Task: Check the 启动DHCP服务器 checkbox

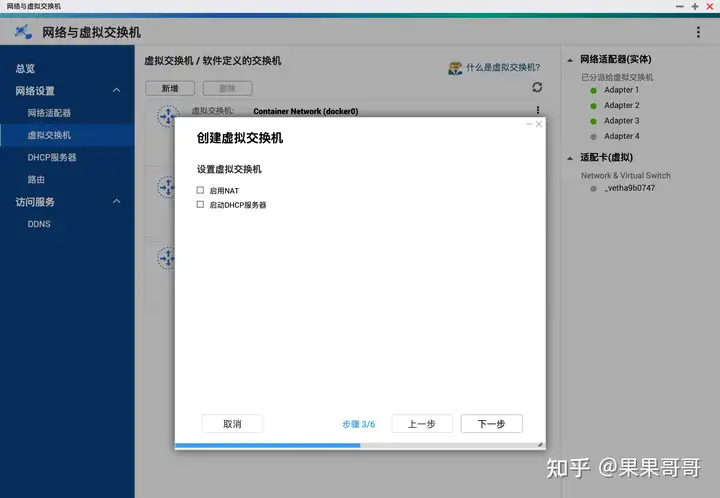Action: point(200,205)
